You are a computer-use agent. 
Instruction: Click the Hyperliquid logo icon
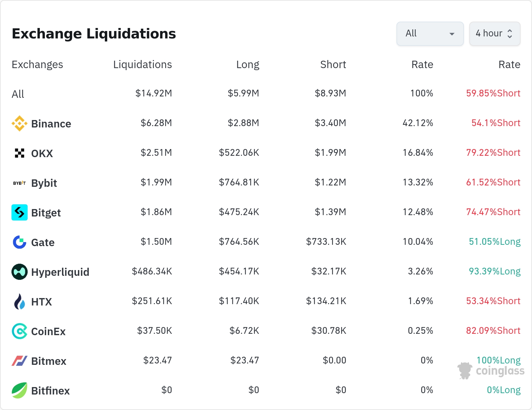(x=20, y=272)
